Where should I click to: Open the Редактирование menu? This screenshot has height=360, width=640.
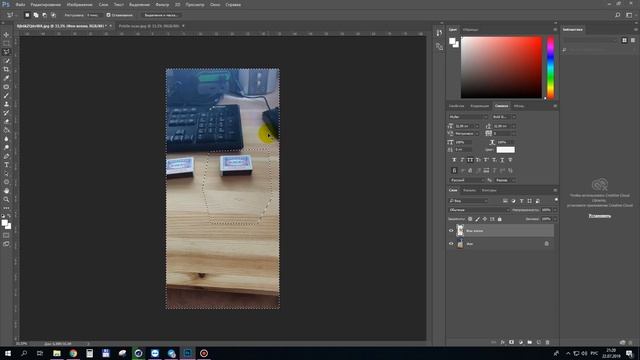point(46,4)
